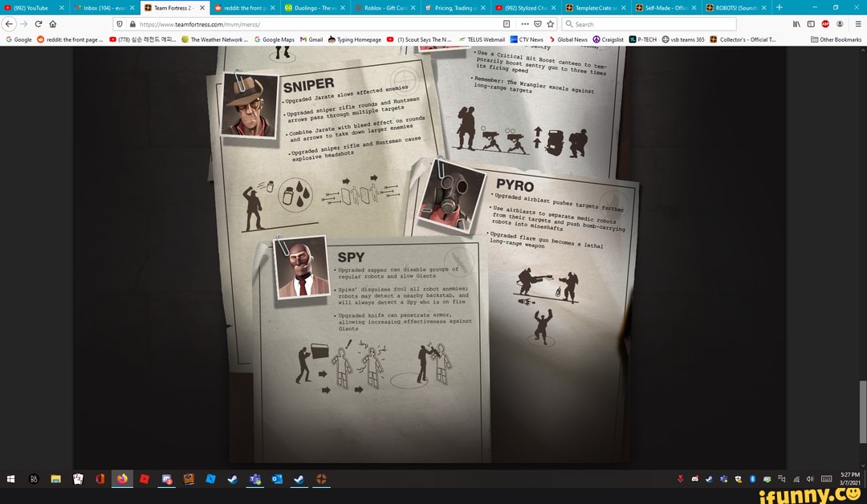The width and height of the screenshot is (867, 504).
Task: Open the P-TECH bookmark
Action: tap(642, 39)
